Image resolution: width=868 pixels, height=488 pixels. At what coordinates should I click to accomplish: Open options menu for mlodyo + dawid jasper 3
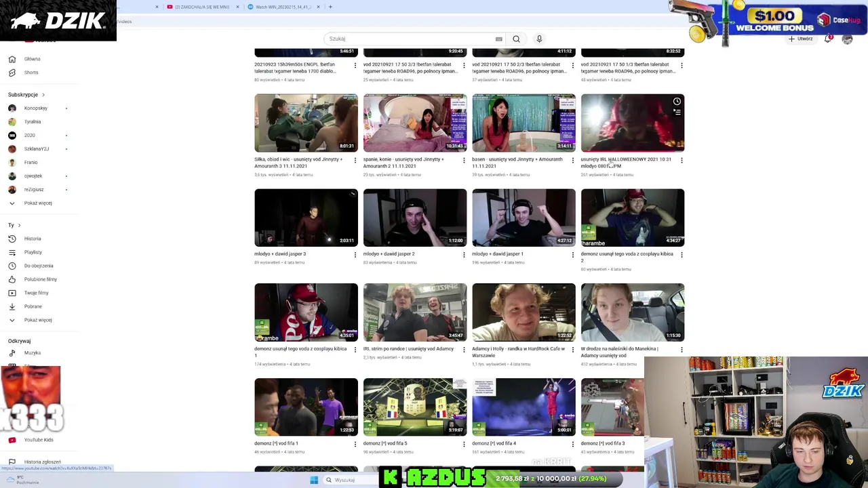(355, 255)
